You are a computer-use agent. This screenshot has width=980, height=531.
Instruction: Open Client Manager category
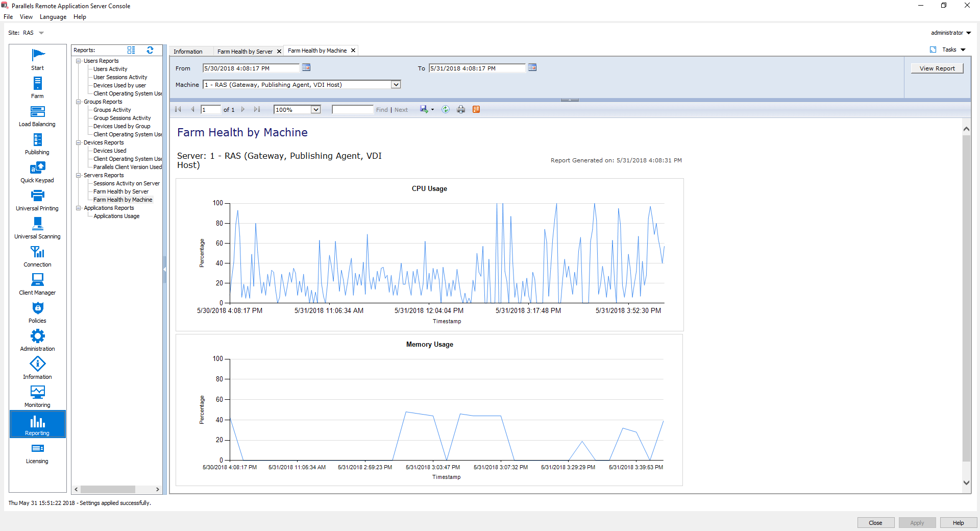[x=37, y=284]
